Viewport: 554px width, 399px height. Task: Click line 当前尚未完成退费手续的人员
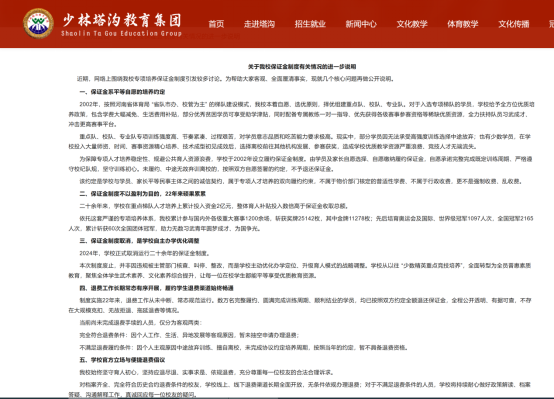[x=141, y=323]
